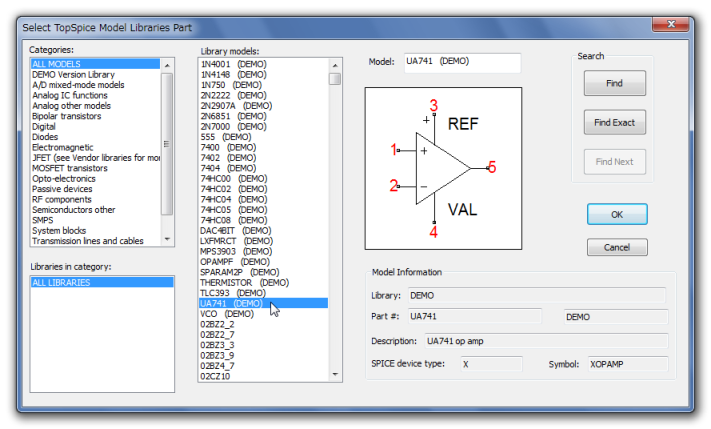
Task: Choose 74HC00 (DEMO) model
Action: pyautogui.click(x=263, y=179)
